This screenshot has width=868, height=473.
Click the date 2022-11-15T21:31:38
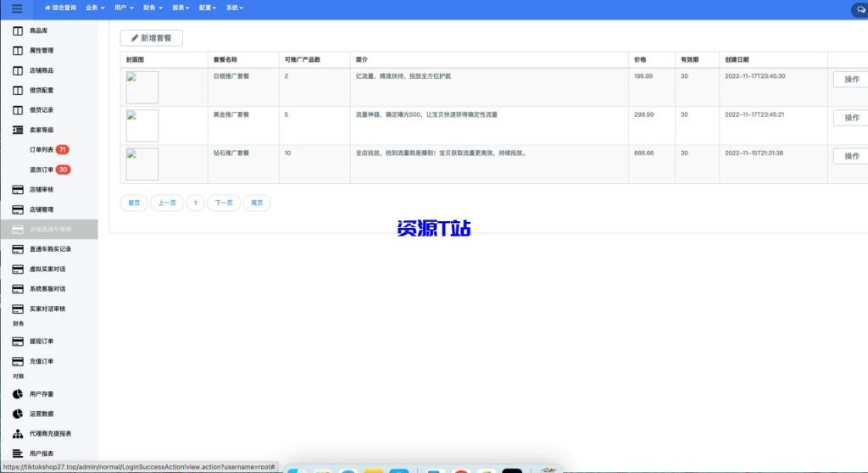(x=754, y=153)
